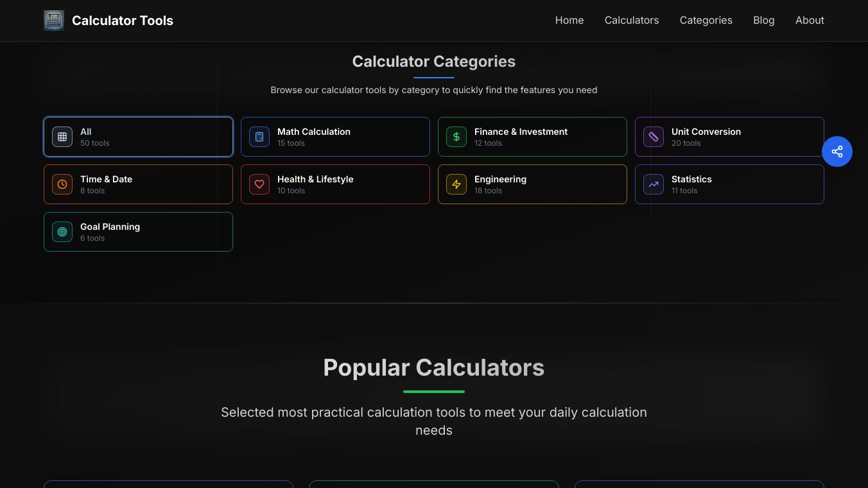Click the heart Health & Lifestyle icon
Viewport: 868px width, 488px height.
pyautogui.click(x=259, y=184)
